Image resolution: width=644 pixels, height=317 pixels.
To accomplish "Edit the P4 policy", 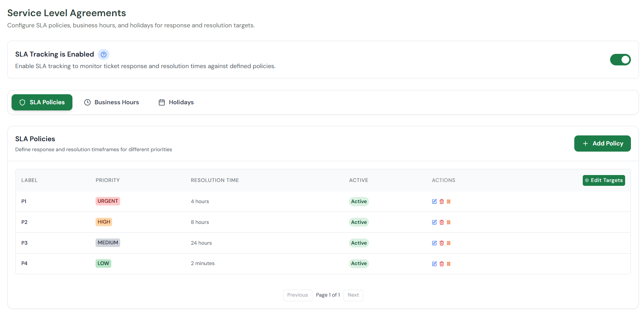I will (x=434, y=264).
